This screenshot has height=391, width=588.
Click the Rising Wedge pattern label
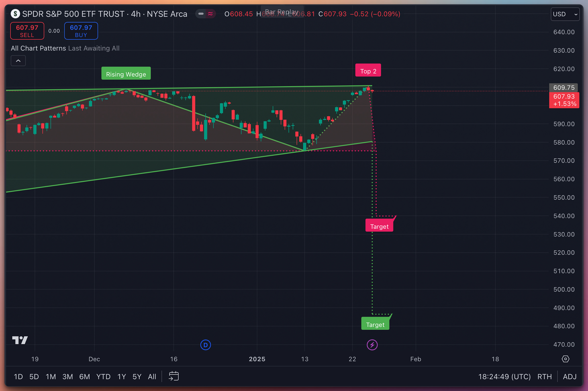click(x=126, y=73)
